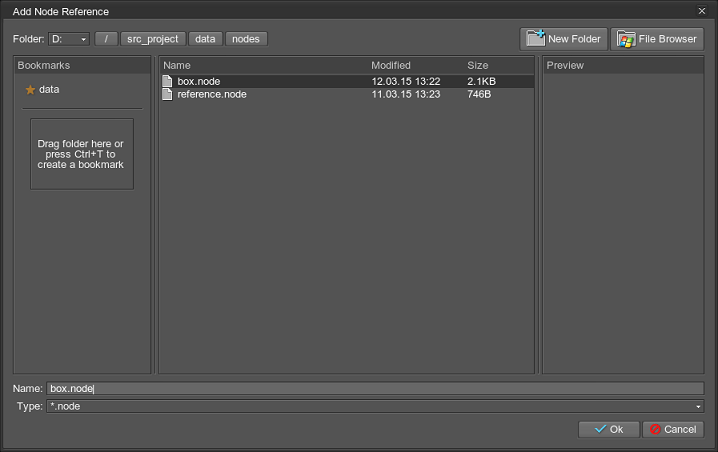Close the Add Node Reference dialog
The image size is (718, 452).
(702, 11)
